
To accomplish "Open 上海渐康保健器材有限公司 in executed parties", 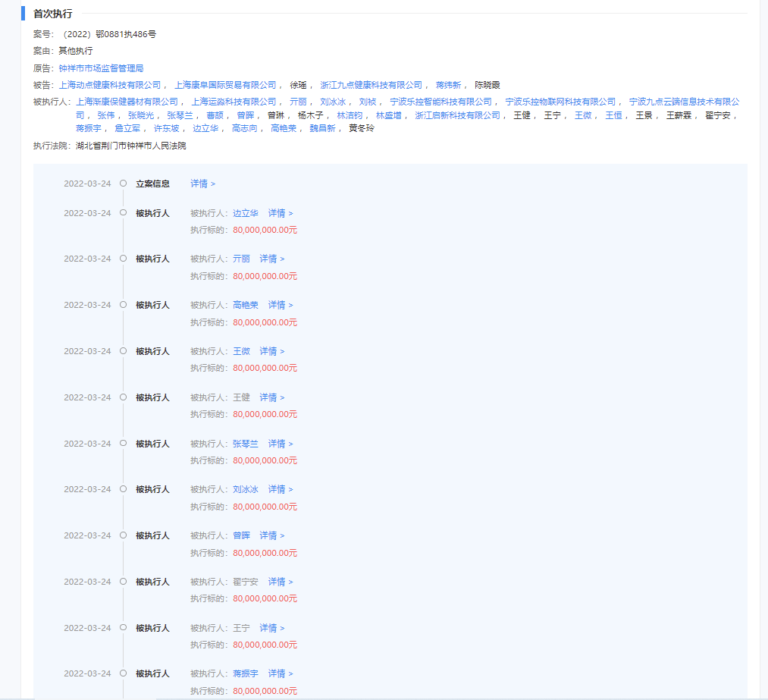I will pos(127,102).
